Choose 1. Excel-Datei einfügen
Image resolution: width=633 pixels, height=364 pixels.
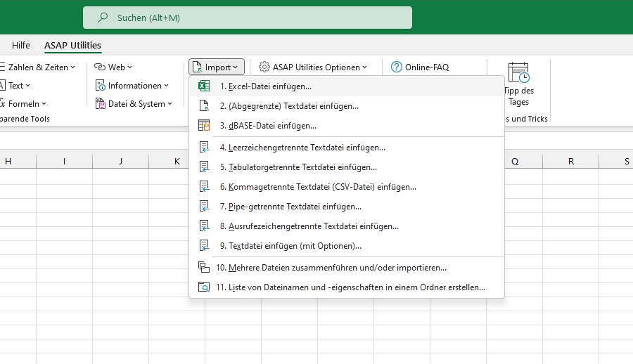tap(347, 86)
